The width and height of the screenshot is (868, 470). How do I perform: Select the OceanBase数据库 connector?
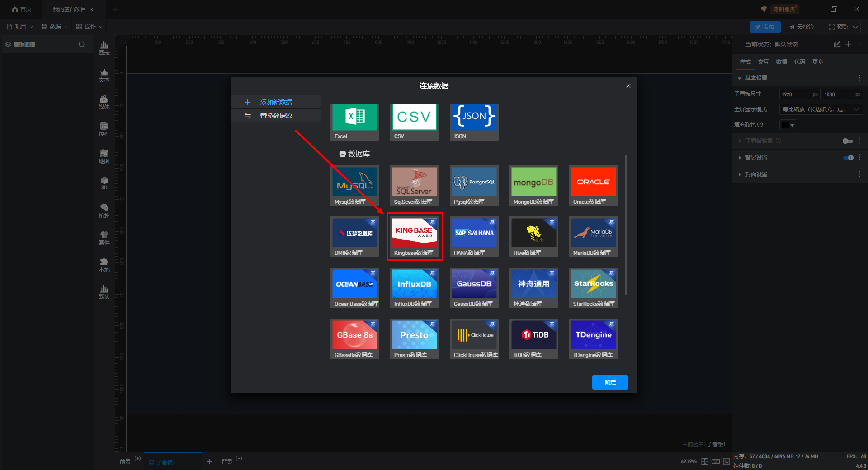[355, 288]
